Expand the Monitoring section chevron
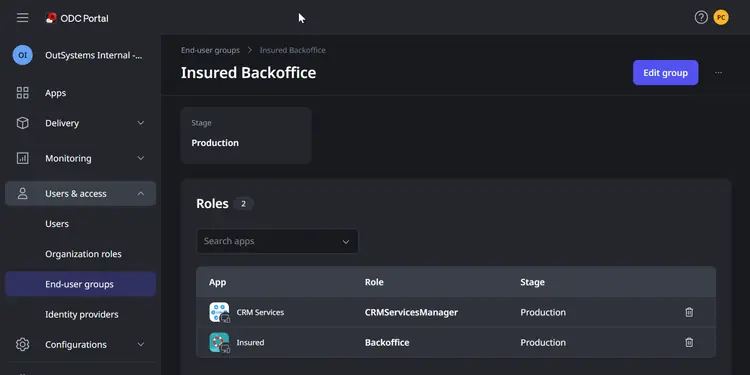This screenshot has width=750, height=375. (x=141, y=158)
